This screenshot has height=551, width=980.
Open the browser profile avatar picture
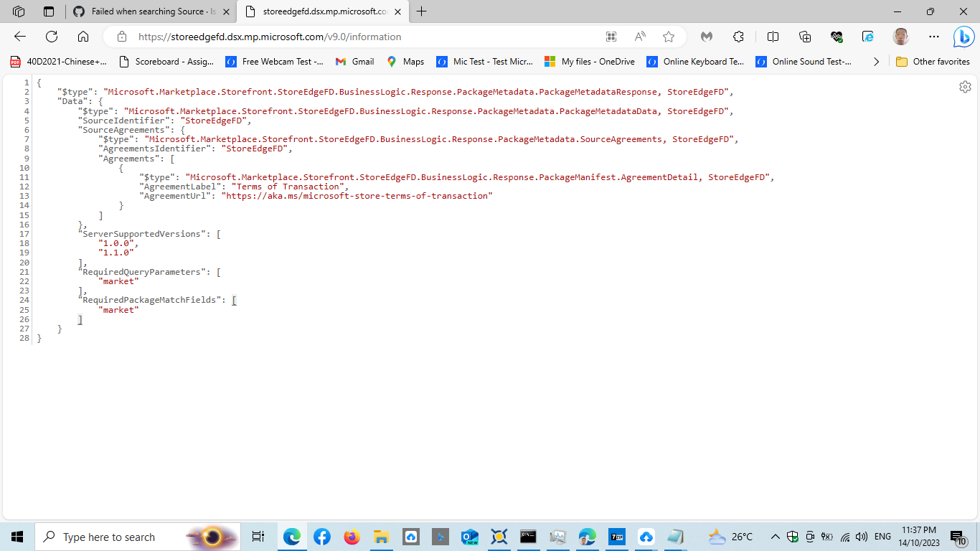coord(899,37)
